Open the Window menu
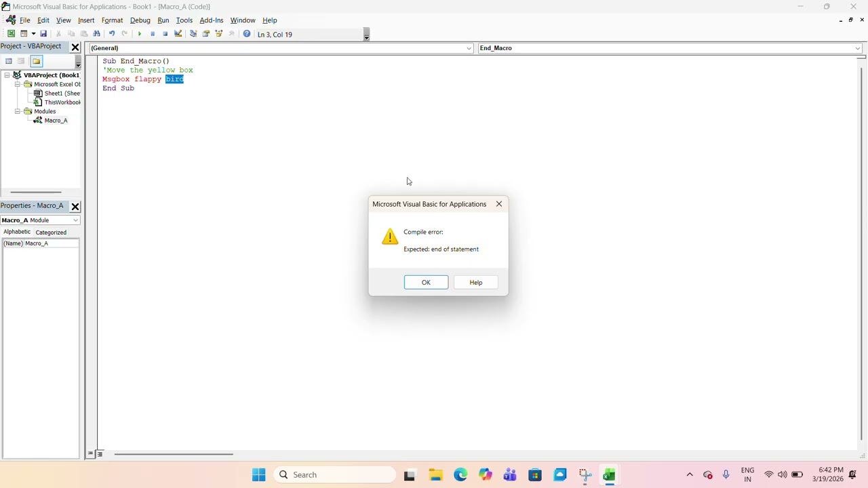The height and width of the screenshot is (488, 868). coord(243,20)
